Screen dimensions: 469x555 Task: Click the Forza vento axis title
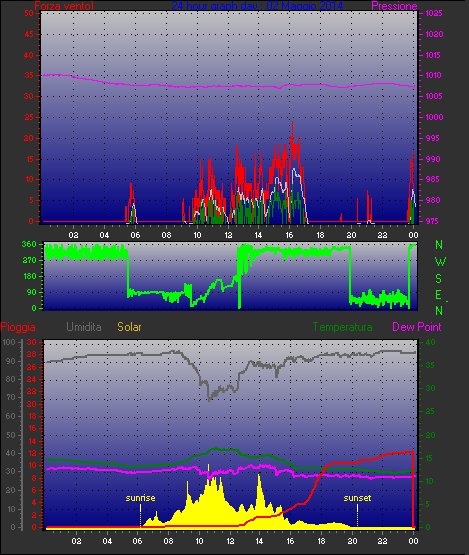[x=64, y=6]
